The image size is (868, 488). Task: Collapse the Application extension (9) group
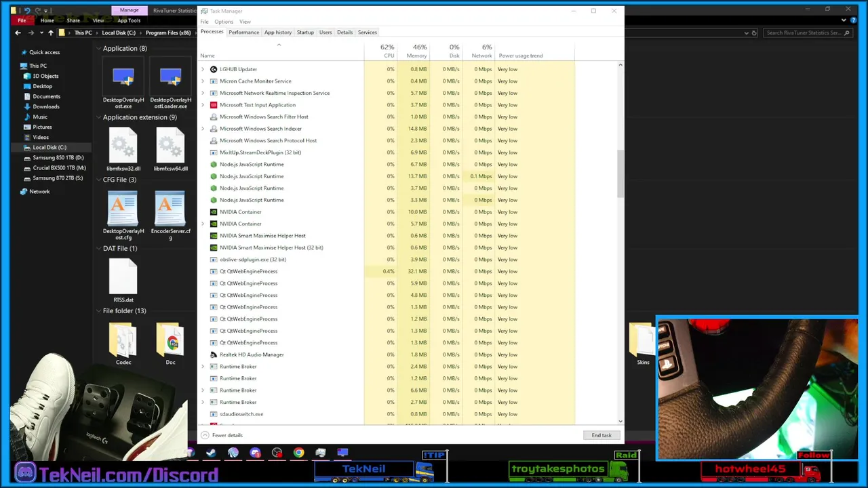98,117
